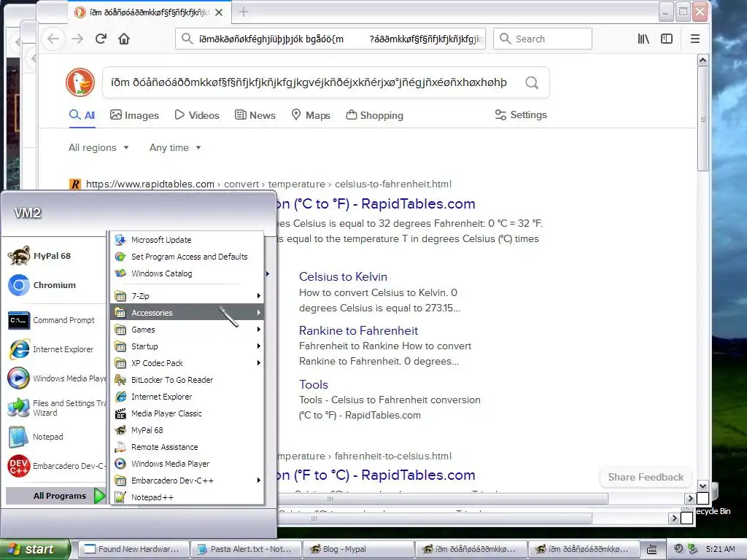
Task: Go back with the browser back arrow
Action: pos(53,39)
